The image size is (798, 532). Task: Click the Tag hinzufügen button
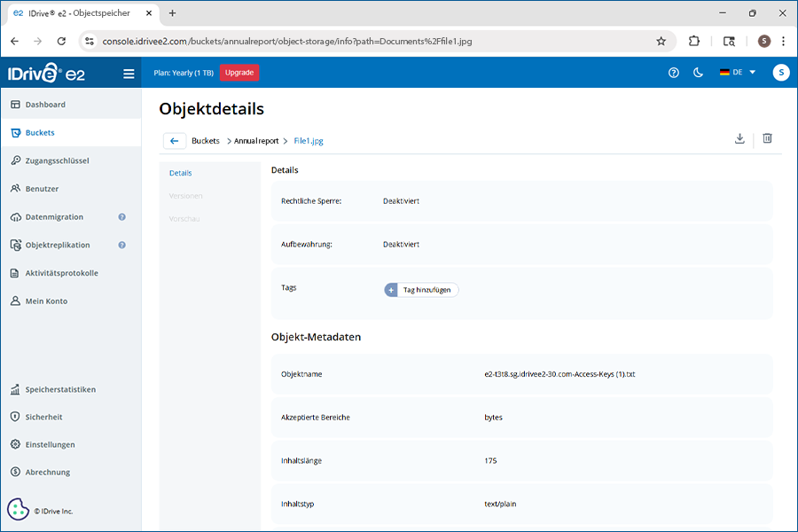coord(422,290)
